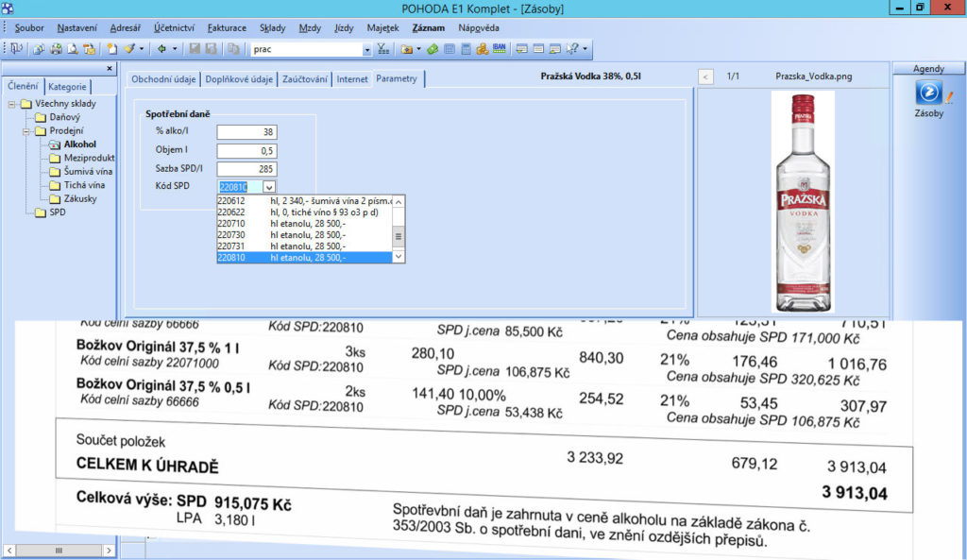Screen dimensions: 967x560
Task: Click the first window layout icon after IBAN
Action: pyautogui.click(x=521, y=49)
